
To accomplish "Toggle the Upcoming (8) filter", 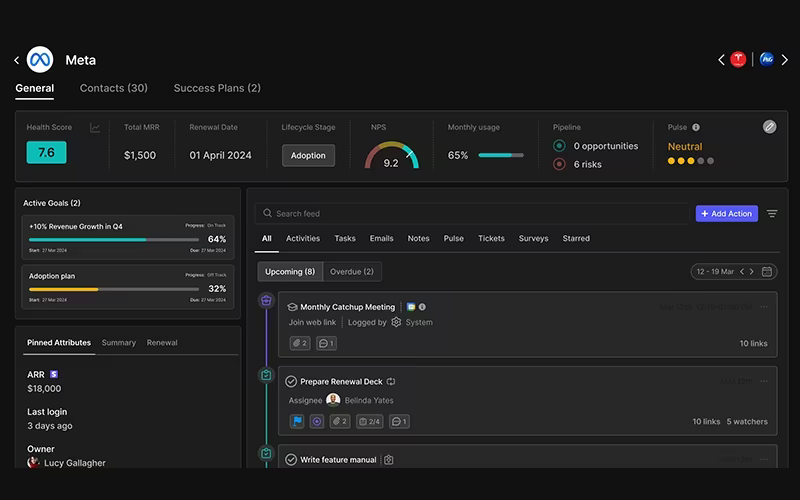I will pos(290,271).
